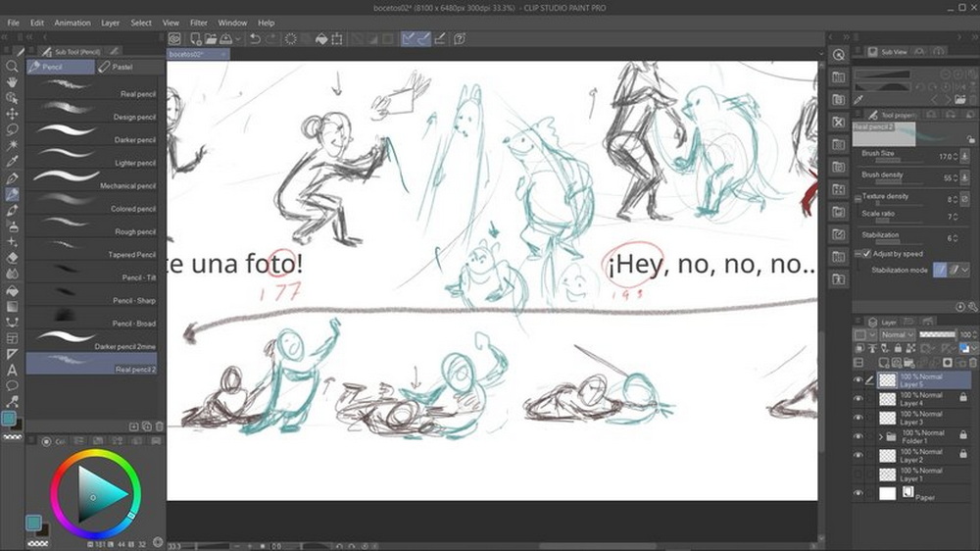Viewport: 980px width, 551px height.
Task: Choose the Pencil - Broad sub tool
Action: (x=91, y=318)
